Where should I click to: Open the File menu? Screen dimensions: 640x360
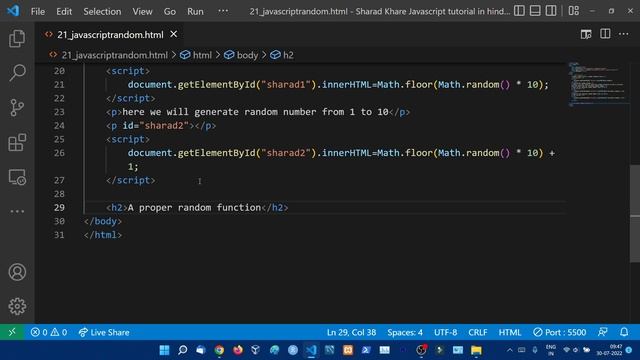[x=38, y=11]
